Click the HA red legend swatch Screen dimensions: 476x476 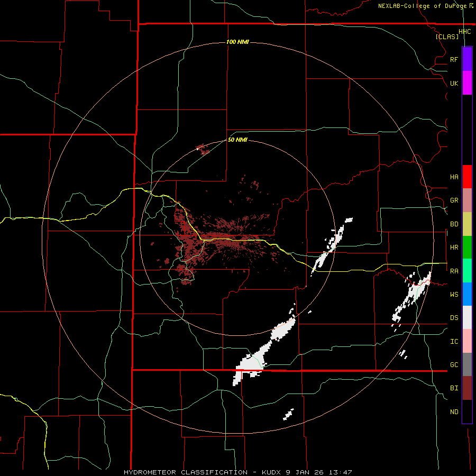pyautogui.click(x=467, y=177)
